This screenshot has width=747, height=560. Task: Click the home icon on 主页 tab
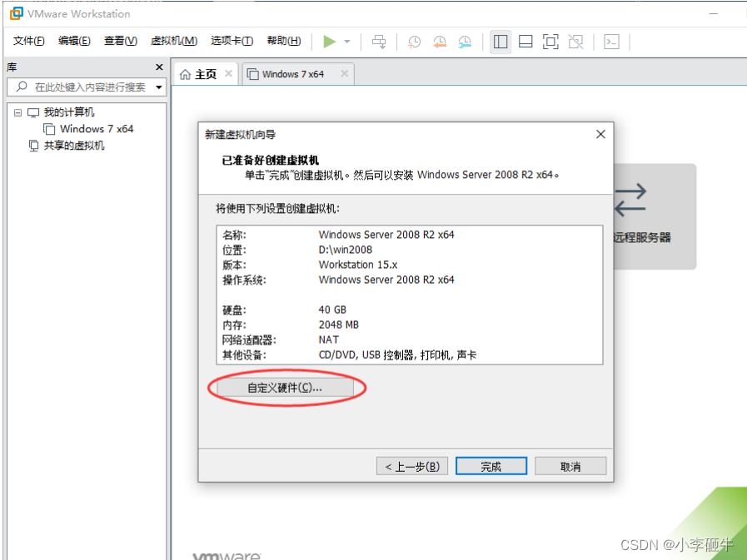[186, 74]
